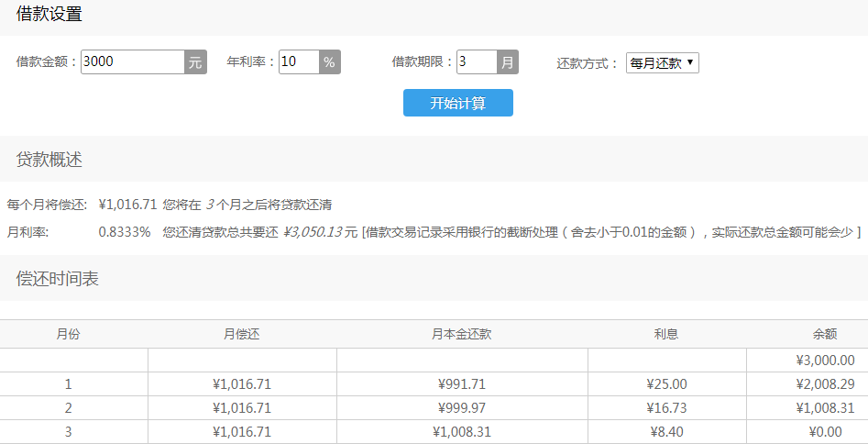Click the principal payment ¥999.97 cell
This screenshot has height=444, width=868.
point(462,408)
